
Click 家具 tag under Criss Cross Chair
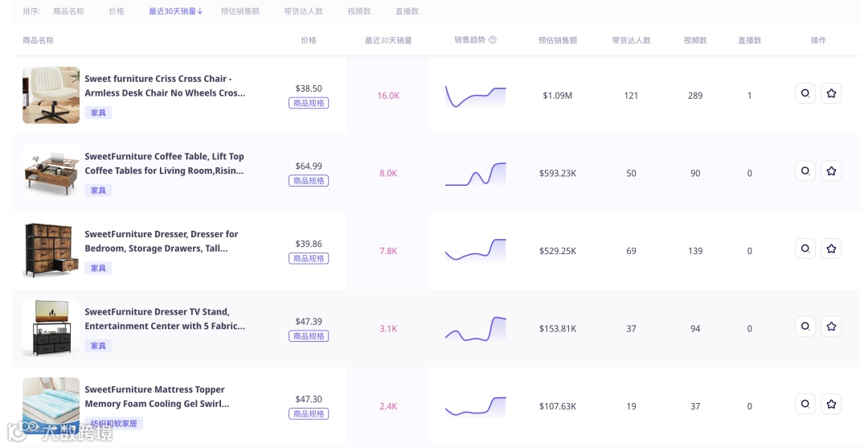(98, 113)
